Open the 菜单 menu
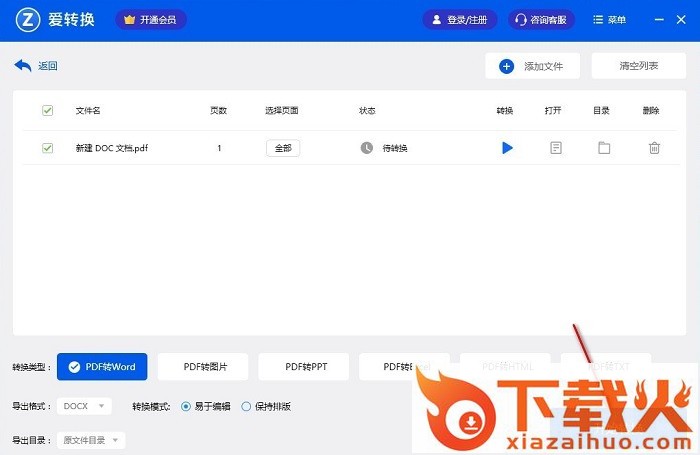 click(x=609, y=19)
